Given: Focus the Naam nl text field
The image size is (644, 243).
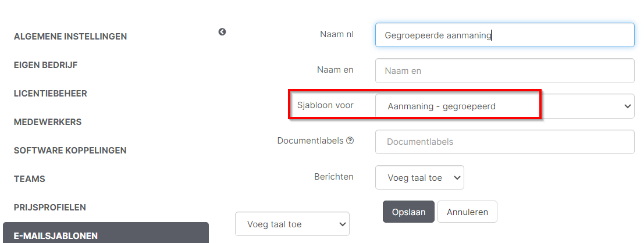Looking at the screenshot, I should point(504,35).
